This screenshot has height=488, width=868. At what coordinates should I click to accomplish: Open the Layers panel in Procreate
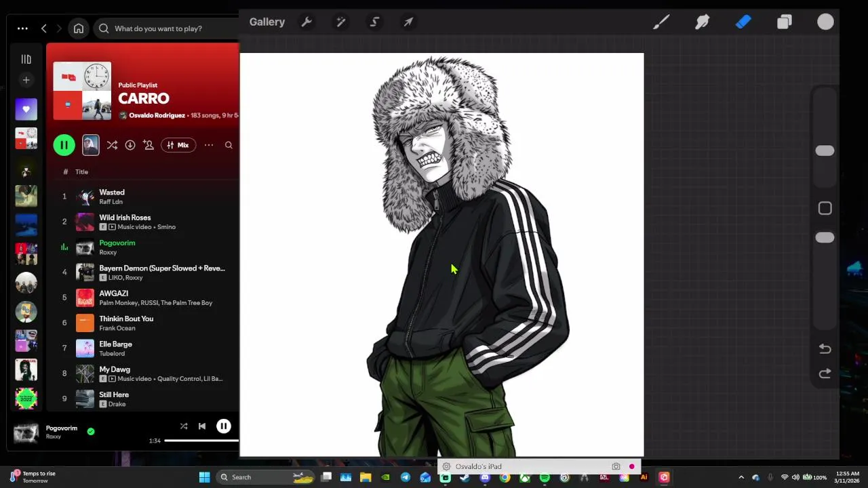785,22
